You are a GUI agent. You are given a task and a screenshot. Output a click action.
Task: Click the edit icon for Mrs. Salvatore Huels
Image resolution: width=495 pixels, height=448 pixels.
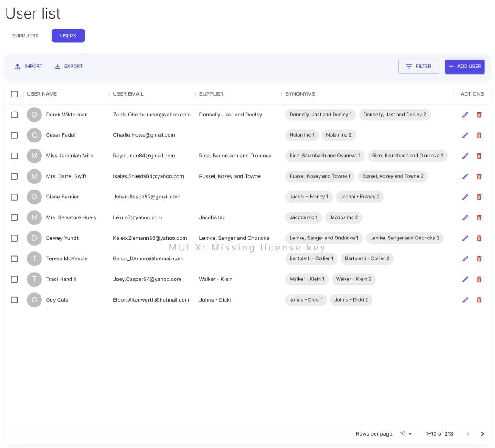465,217
